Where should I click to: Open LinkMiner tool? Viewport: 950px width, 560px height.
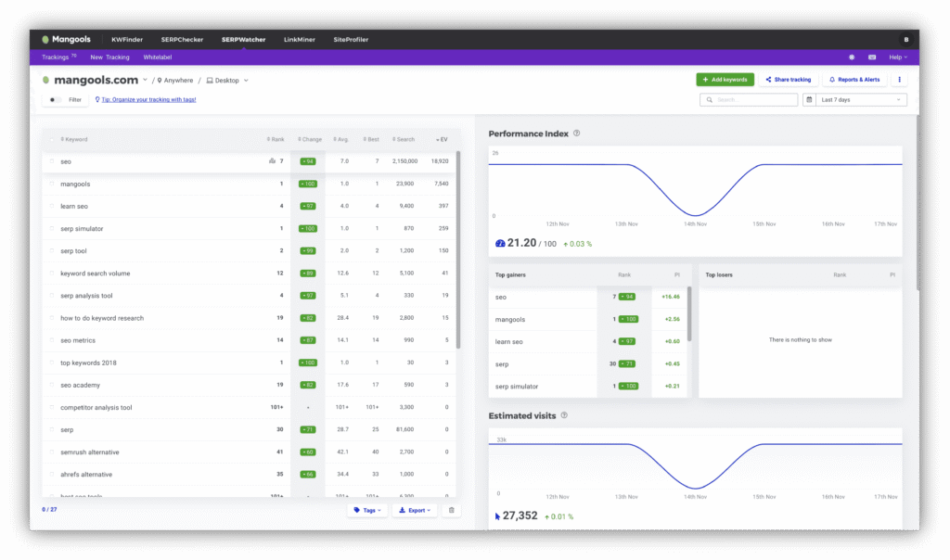tap(300, 39)
